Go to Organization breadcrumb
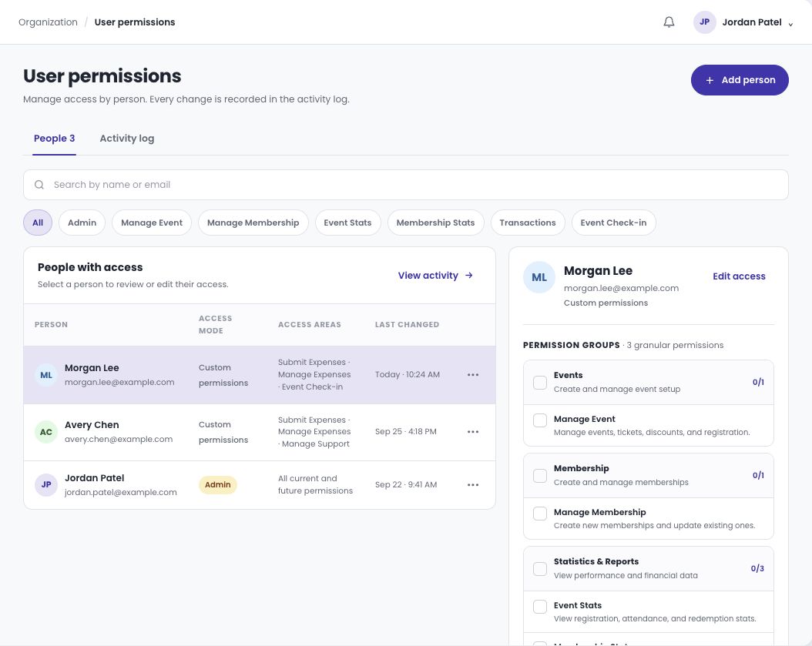Image resolution: width=812 pixels, height=646 pixels. (x=49, y=22)
